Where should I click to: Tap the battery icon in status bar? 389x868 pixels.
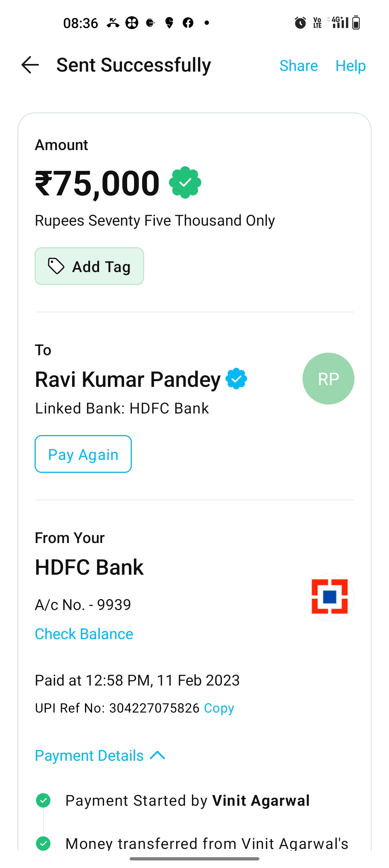[x=356, y=23]
